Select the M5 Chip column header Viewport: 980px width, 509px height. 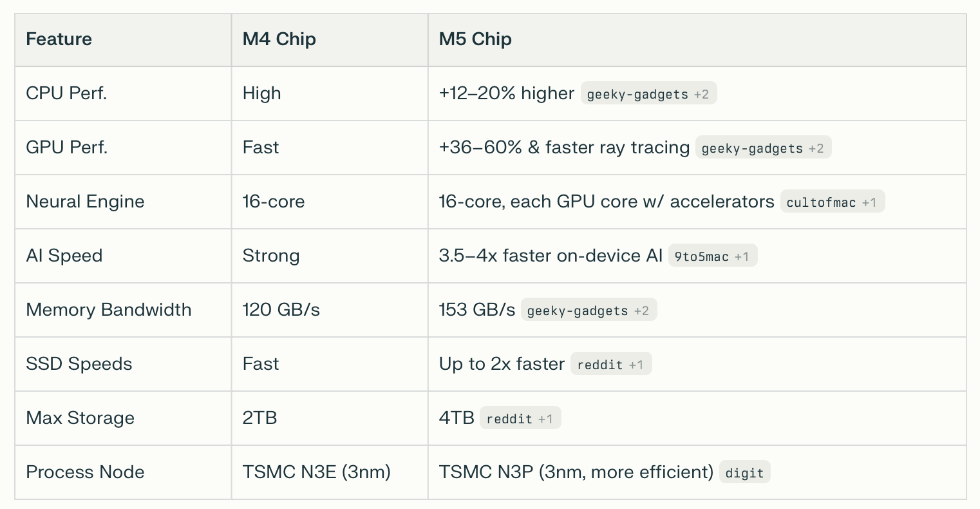tap(475, 39)
